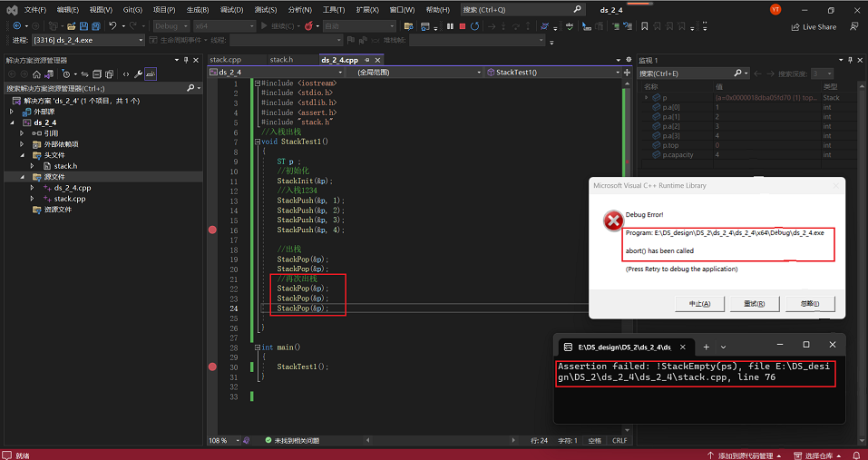The image size is (868, 460).
Task: Click the Home icon in Solution Explorer
Action: (x=36, y=74)
